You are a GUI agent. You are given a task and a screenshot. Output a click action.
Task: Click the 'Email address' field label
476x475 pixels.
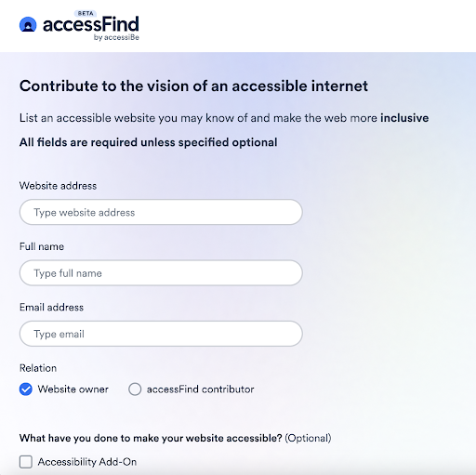click(x=51, y=307)
